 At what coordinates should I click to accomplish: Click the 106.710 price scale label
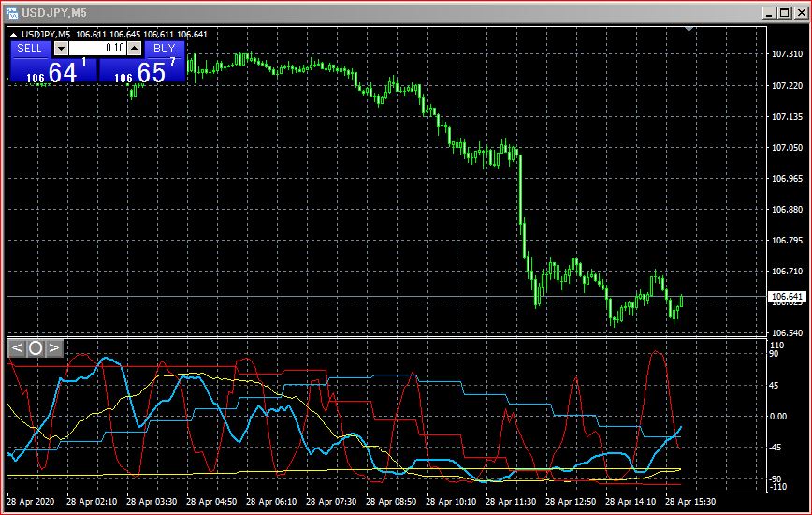(787, 271)
